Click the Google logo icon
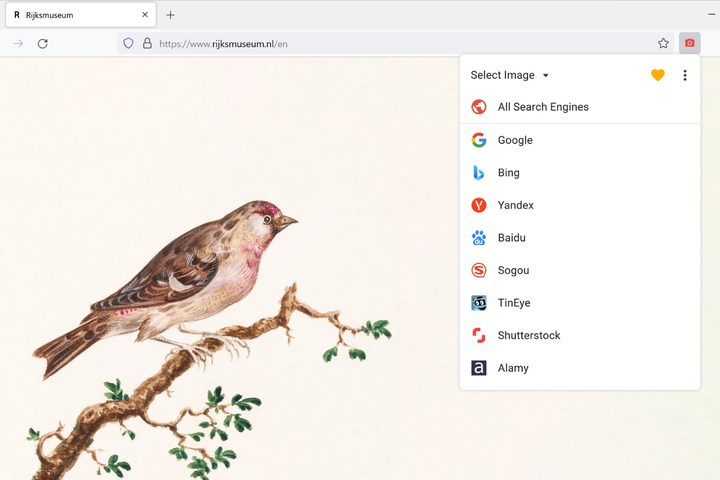Screen dimensions: 720x480 (478, 140)
